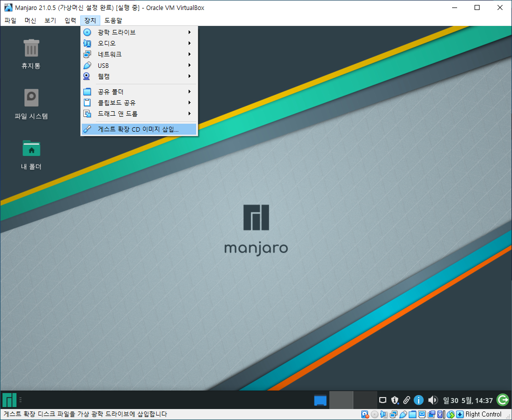Click the network adapter status bar icon

393,415
